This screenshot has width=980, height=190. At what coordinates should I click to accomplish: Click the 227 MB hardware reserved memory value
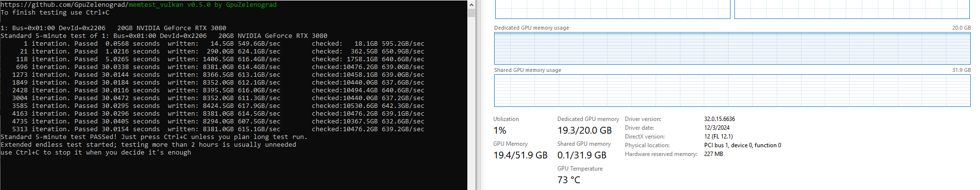(x=713, y=154)
